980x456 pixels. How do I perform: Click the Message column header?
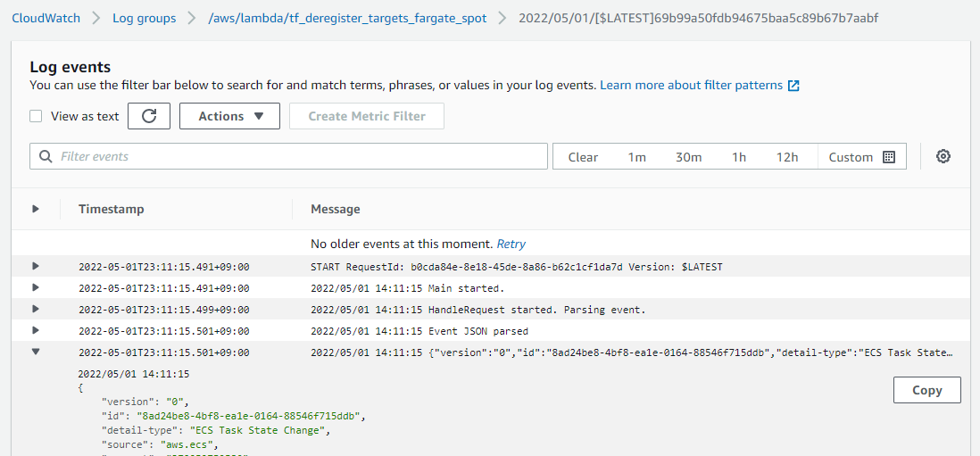(x=335, y=209)
